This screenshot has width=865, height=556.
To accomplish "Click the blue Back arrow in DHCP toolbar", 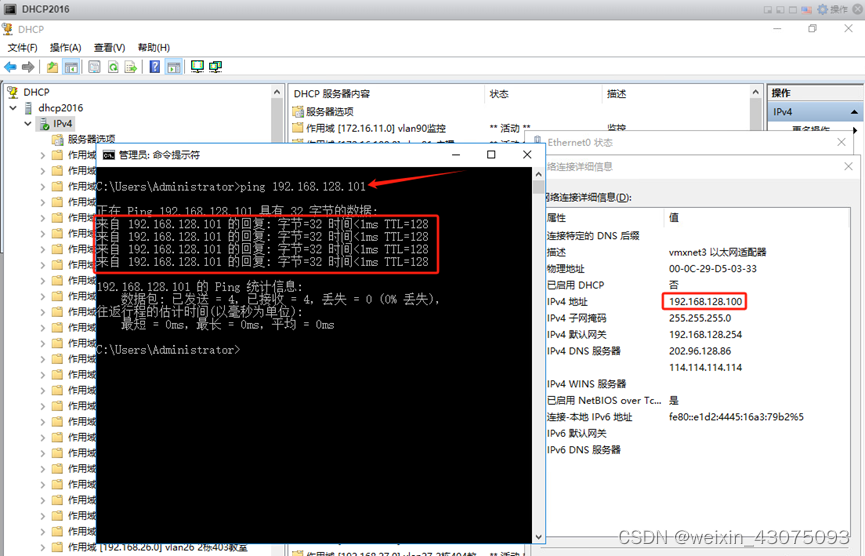I will pos(10,67).
